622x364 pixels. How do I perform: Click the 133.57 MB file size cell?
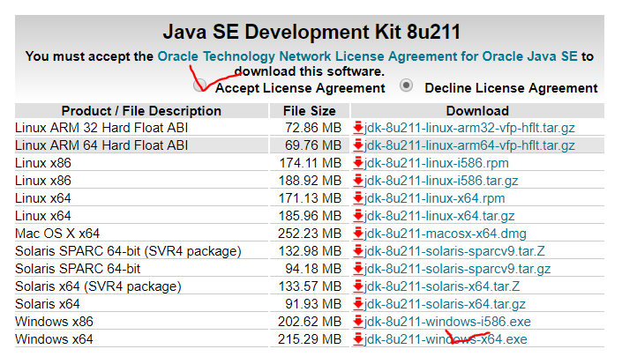click(x=310, y=286)
